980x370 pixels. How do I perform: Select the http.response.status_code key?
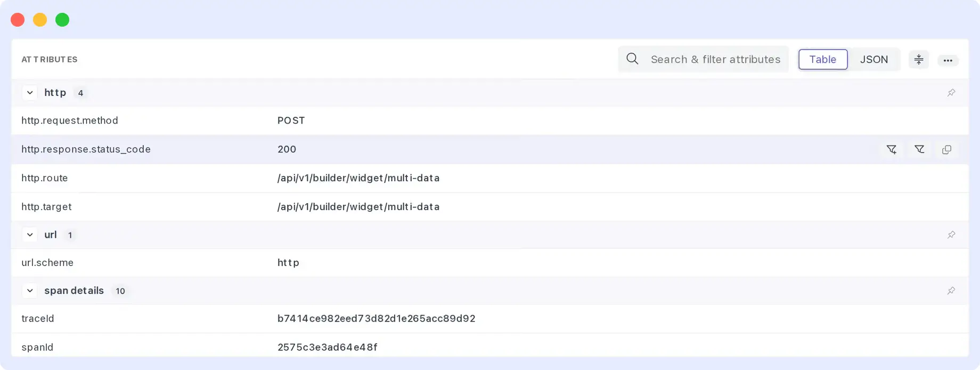click(86, 149)
